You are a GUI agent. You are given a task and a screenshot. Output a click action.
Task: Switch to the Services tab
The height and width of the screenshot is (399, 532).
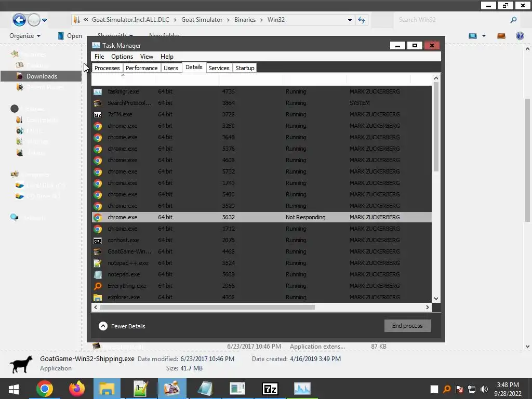(x=219, y=68)
